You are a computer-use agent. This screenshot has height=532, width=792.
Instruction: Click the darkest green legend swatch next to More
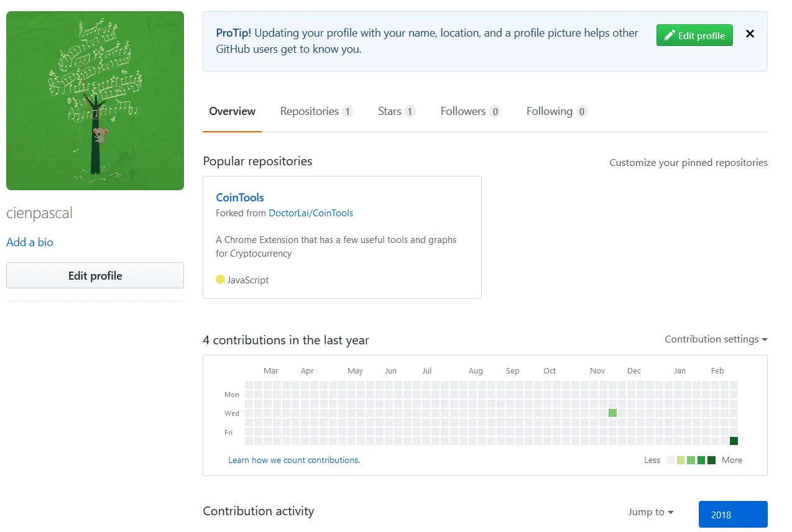click(711, 461)
